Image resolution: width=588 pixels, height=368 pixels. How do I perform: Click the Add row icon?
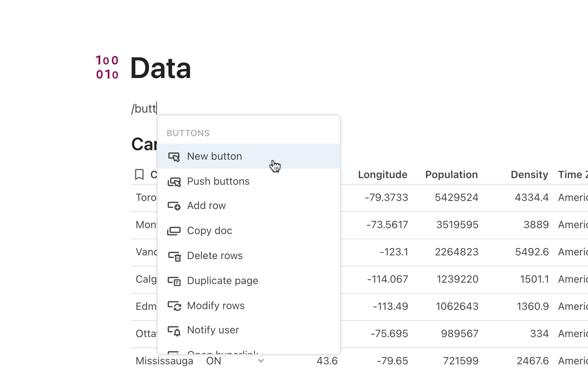click(x=175, y=206)
